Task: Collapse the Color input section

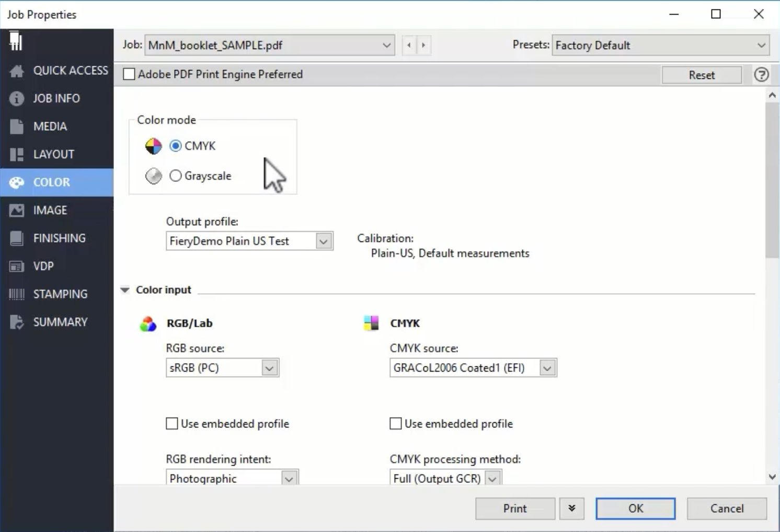Action: pos(125,290)
